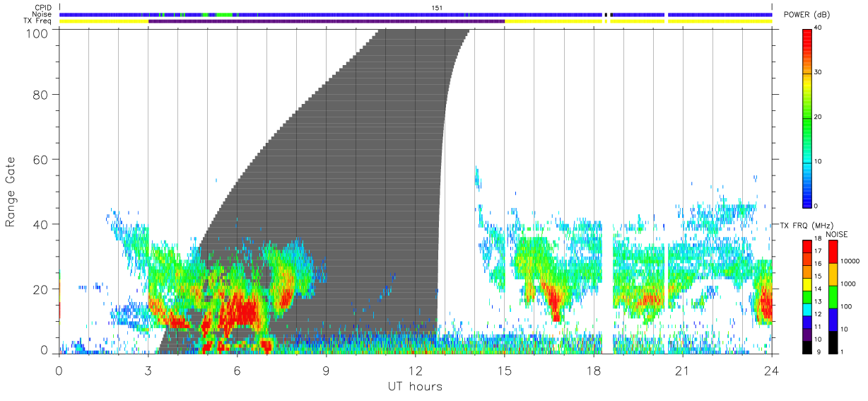Click the 3 tick label on UT hours axis
Viewport: 868px width, 401px height.
point(148,371)
